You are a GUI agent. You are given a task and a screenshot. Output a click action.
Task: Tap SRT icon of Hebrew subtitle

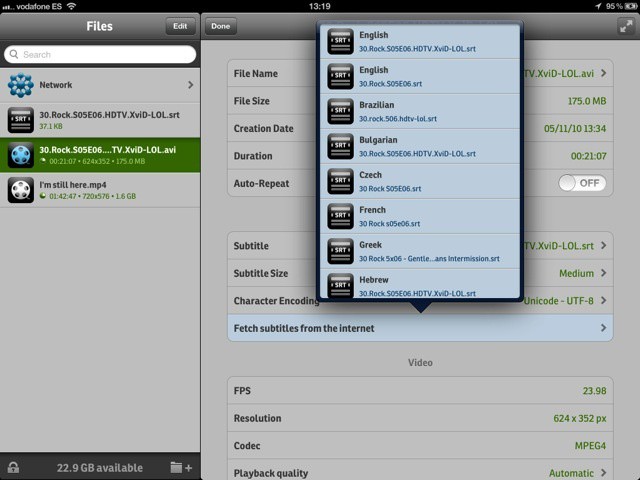click(x=340, y=286)
